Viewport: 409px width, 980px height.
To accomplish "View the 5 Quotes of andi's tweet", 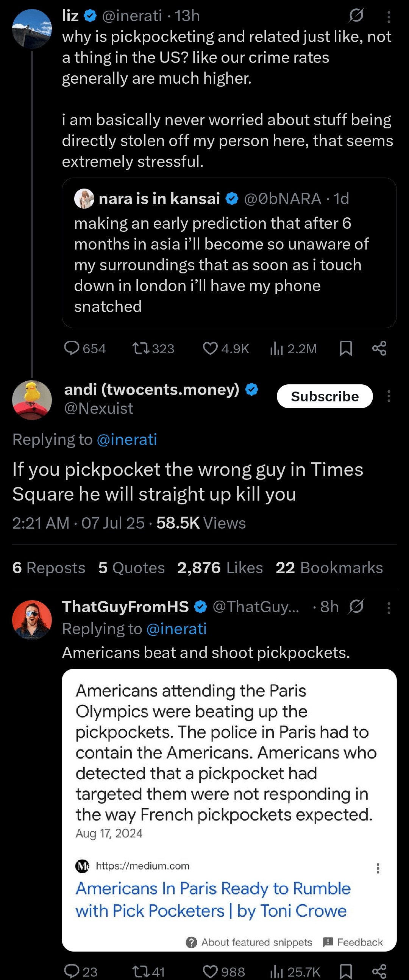I will pos(131,568).
